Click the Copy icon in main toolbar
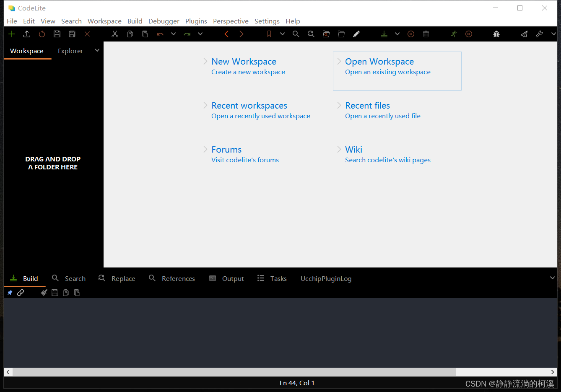Screen dimensions: 561x392 pos(130,34)
